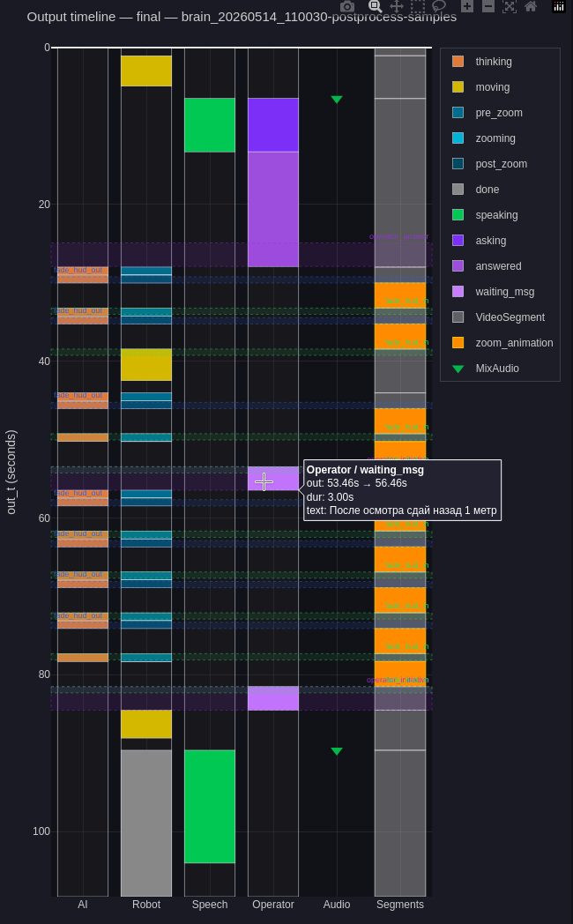Select the gray done bar in Robot column
The width and height of the screenshot is (573, 924).
tap(146, 823)
